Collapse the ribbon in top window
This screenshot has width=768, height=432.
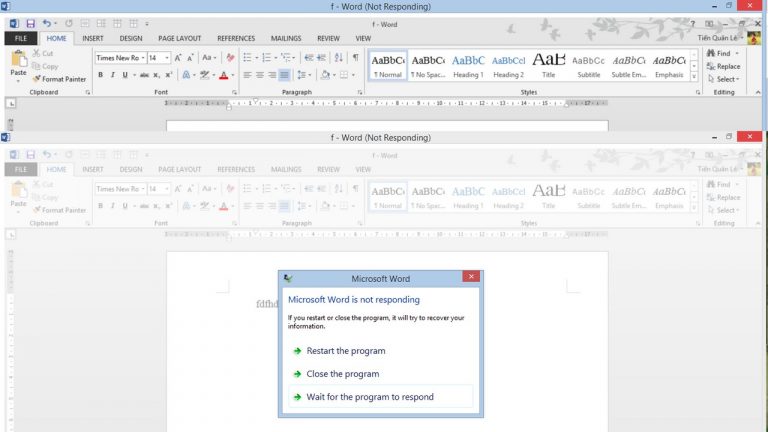coord(758,92)
